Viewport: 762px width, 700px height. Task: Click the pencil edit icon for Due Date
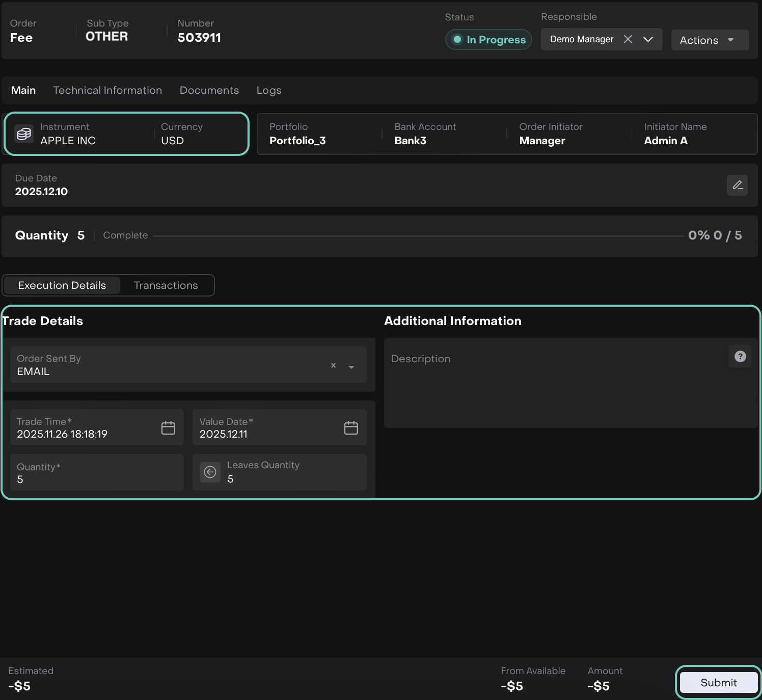[737, 185]
